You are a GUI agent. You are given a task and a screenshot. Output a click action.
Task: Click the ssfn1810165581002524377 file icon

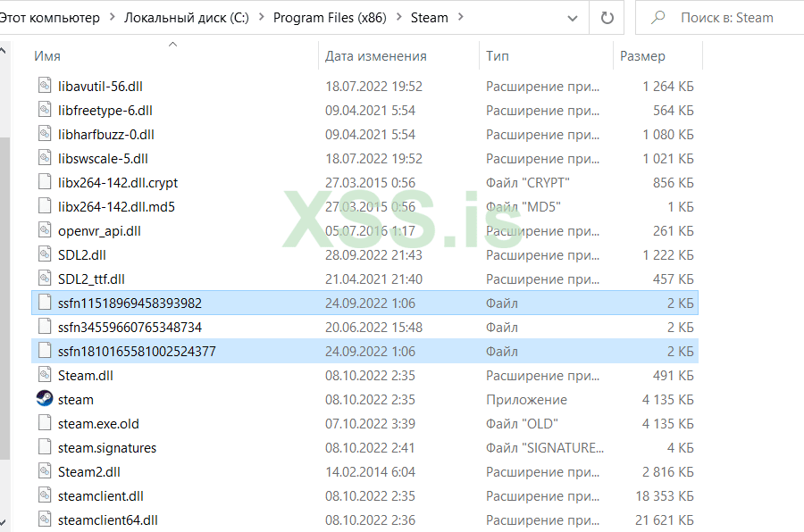[x=46, y=350]
